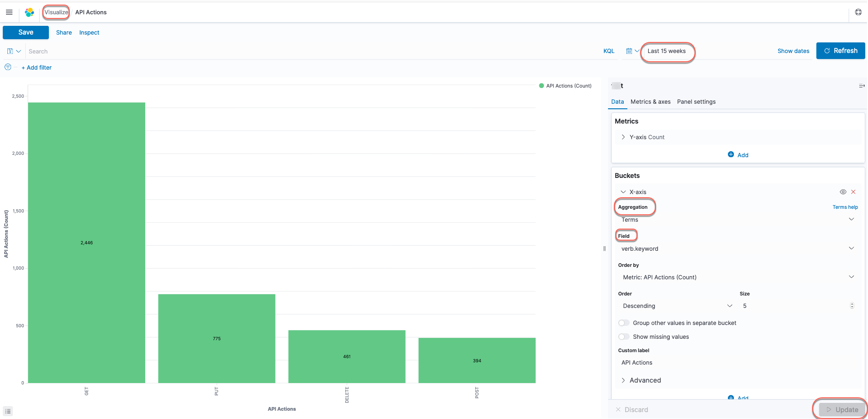
Task: Click the panel resize handle between chart and editor
Action: point(604,248)
